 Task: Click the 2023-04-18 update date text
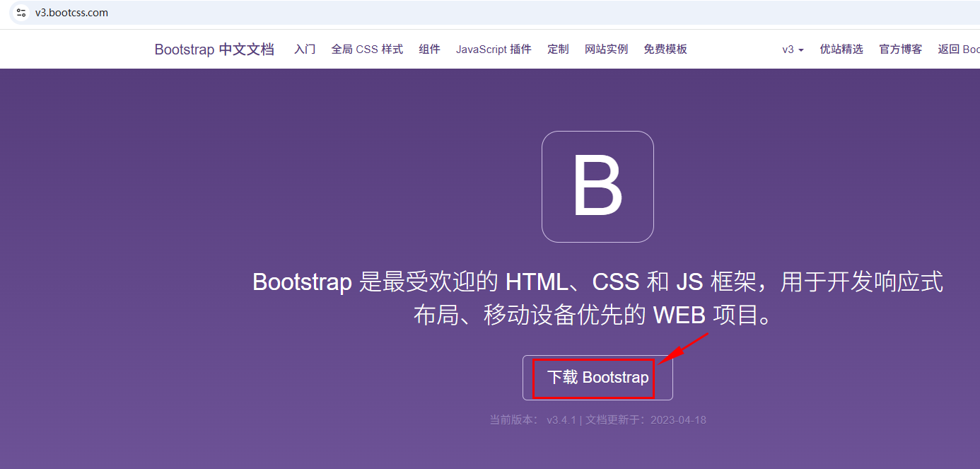click(678, 419)
